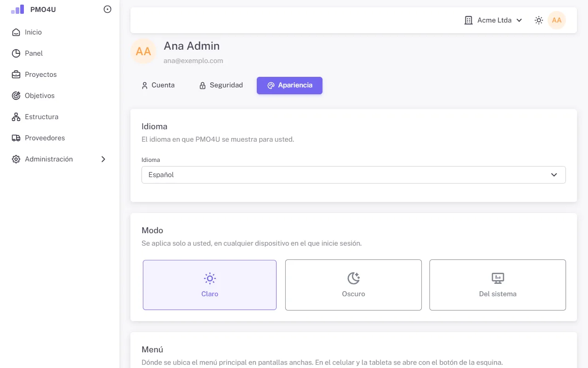
Task: Expand the Administración submenu chevron
Action: [103, 159]
